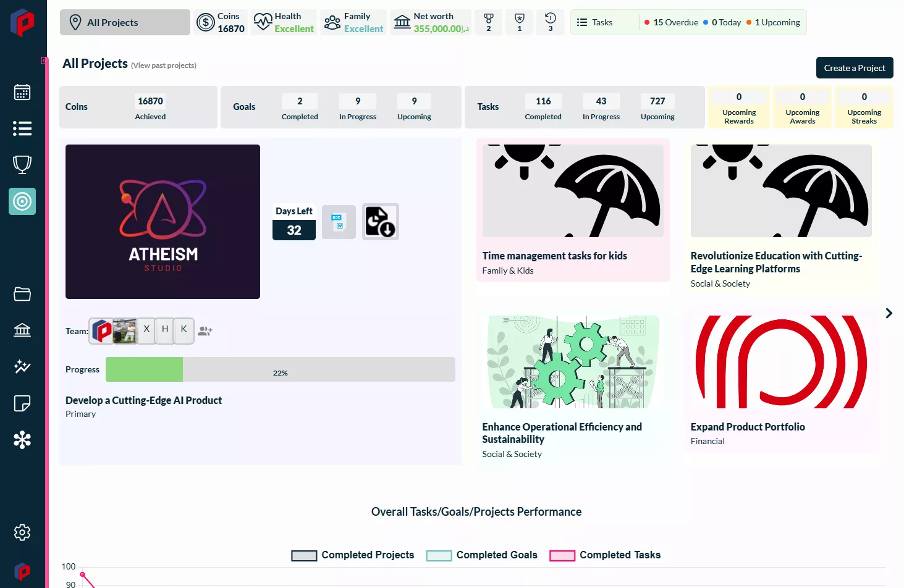Click the top-left app logo
The height and width of the screenshot is (588, 904).
[22, 22]
